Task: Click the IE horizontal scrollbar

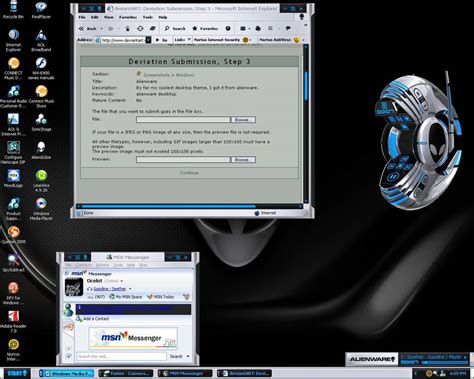Action: tap(189, 206)
